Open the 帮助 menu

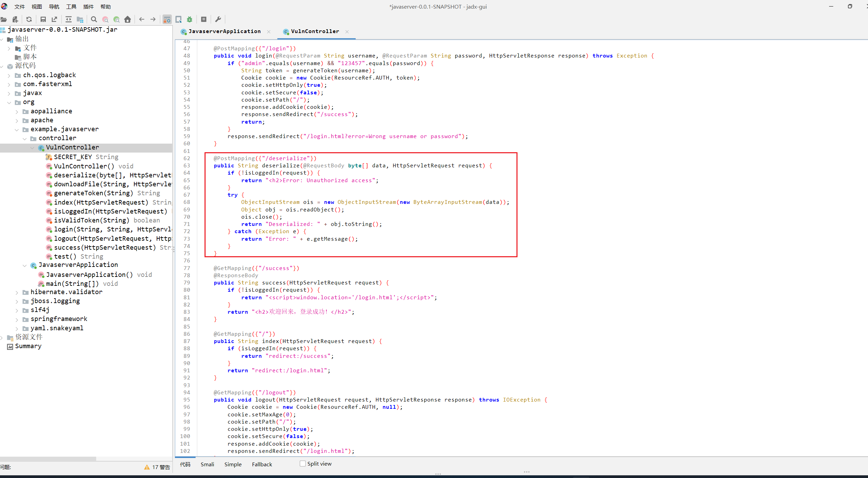tap(106, 7)
